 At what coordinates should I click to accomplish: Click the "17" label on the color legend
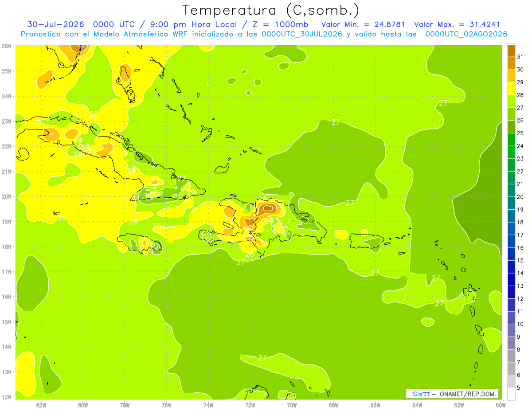(x=520, y=235)
